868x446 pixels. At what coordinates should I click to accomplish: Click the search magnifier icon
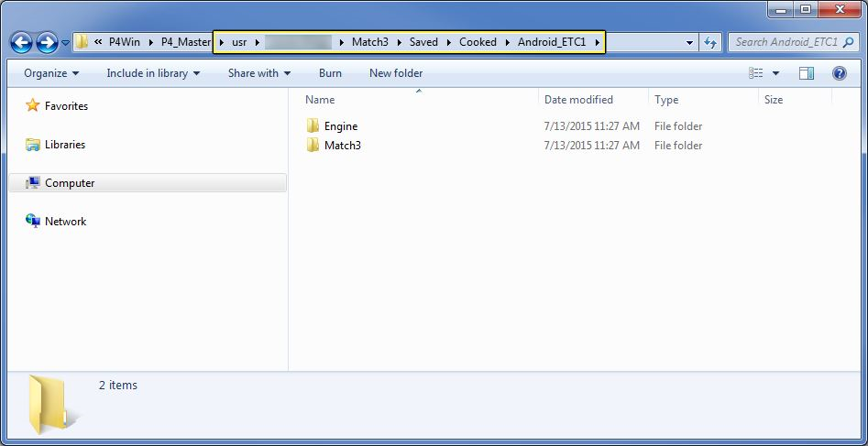click(x=848, y=42)
